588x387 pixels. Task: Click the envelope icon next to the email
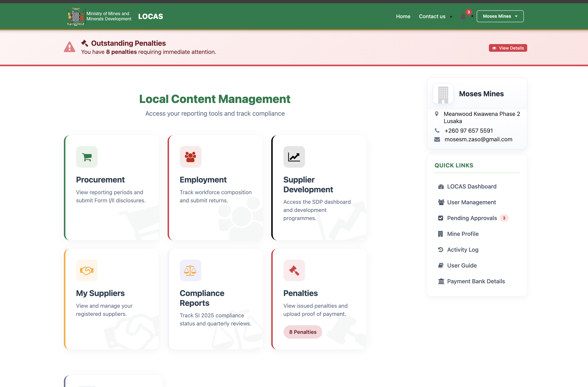pyautogui.click(x=437, y=139)
